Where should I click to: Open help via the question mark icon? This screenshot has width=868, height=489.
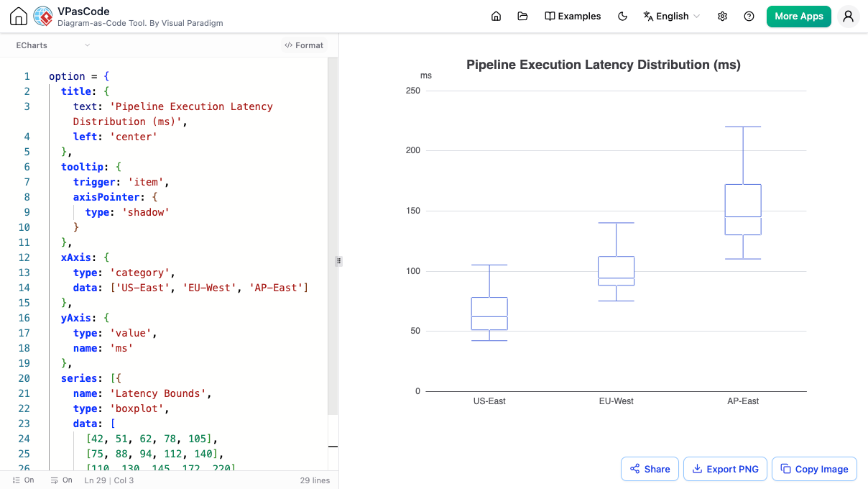(749, 17)
